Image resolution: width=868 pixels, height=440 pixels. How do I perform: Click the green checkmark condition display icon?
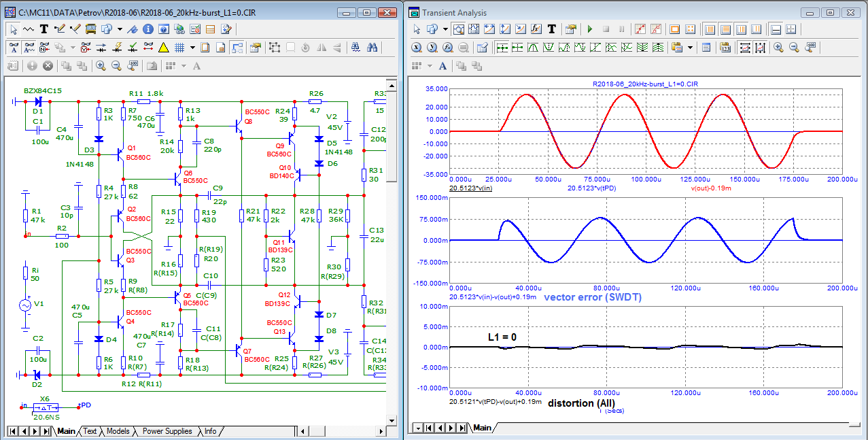(x=133, y=48)
